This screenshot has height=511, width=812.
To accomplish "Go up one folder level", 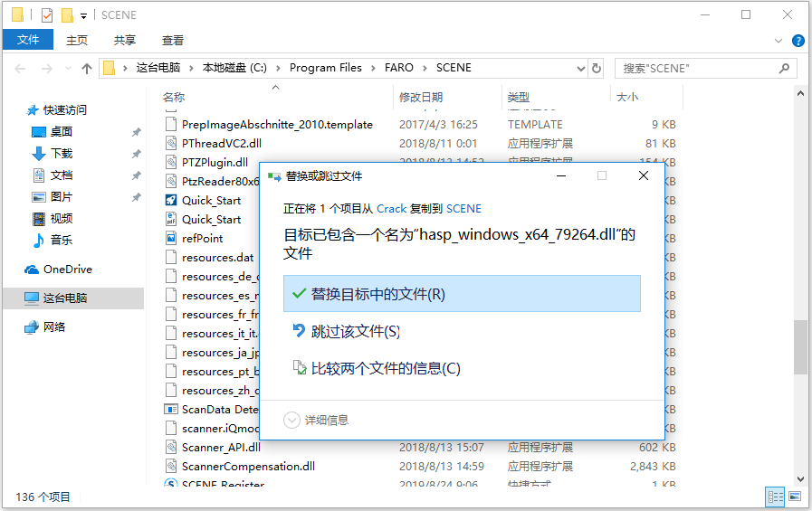I will [x=87, y=68].
